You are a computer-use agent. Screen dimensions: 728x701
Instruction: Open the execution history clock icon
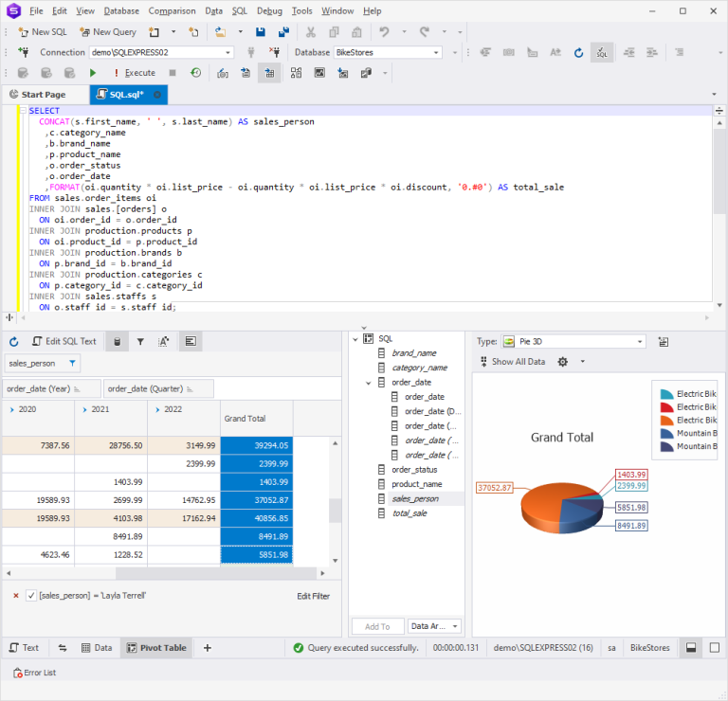pyautogui.click(x=196, y=73)
